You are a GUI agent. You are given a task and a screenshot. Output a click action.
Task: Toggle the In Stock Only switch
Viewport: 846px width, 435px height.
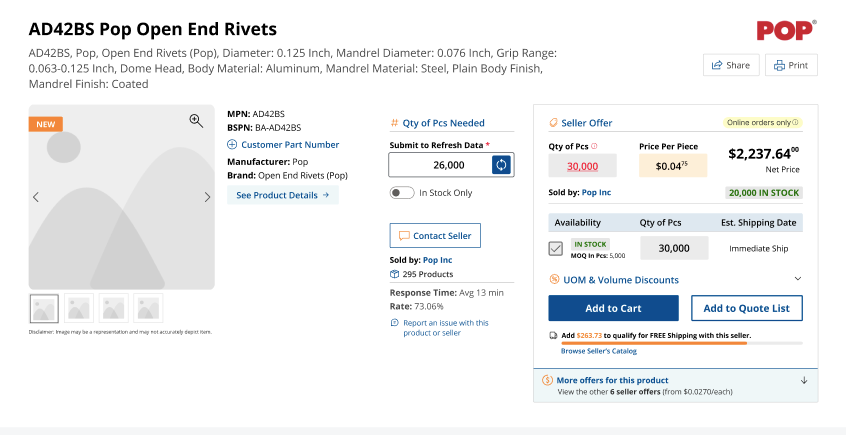point(402,193)
